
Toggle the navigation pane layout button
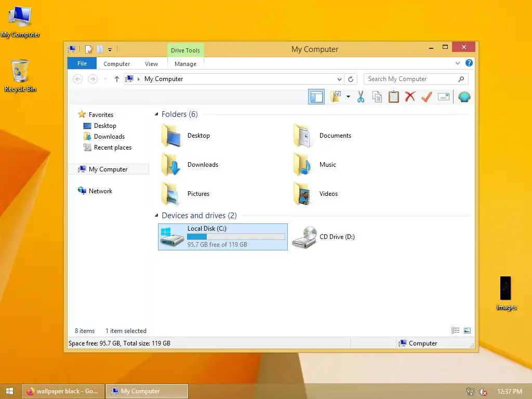click(x=316, y=97)
